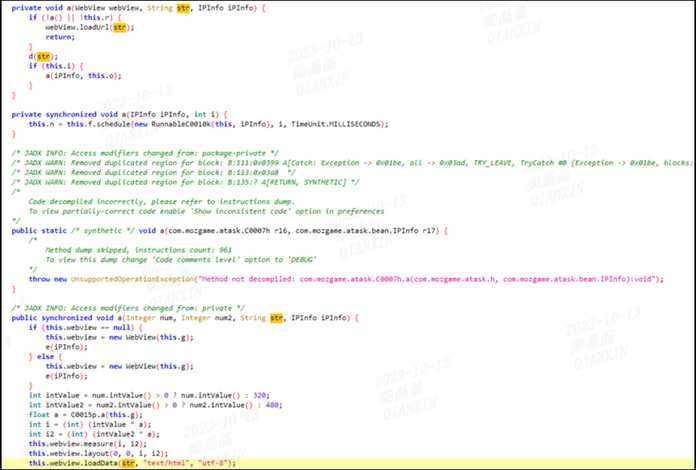The width and height of the screenshot is (696, 470).
Task: Click the 'int i = (int) (intValue * a);' line
Action: tap(90, 424)
